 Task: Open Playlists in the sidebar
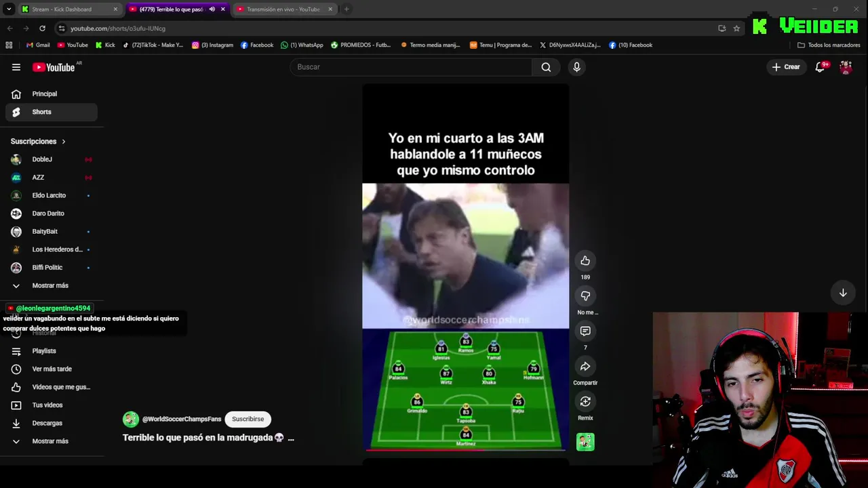(52, 351)
